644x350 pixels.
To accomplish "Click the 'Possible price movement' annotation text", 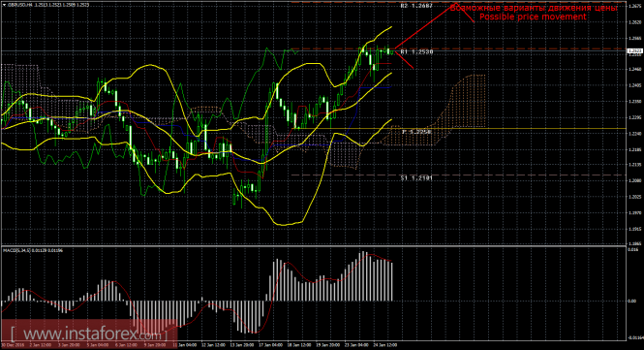I will 533,16.
